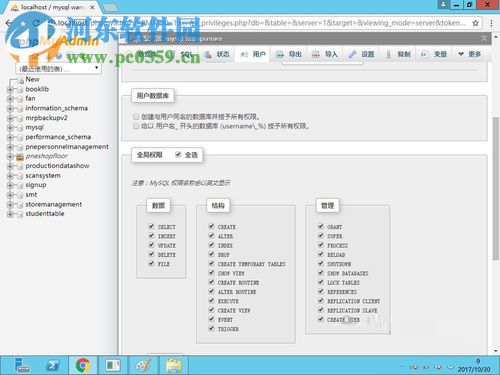Open the pnepersonnelmanagement database
Screen dimensions: 500x375
pyautogui.click(x=67, y=147)
